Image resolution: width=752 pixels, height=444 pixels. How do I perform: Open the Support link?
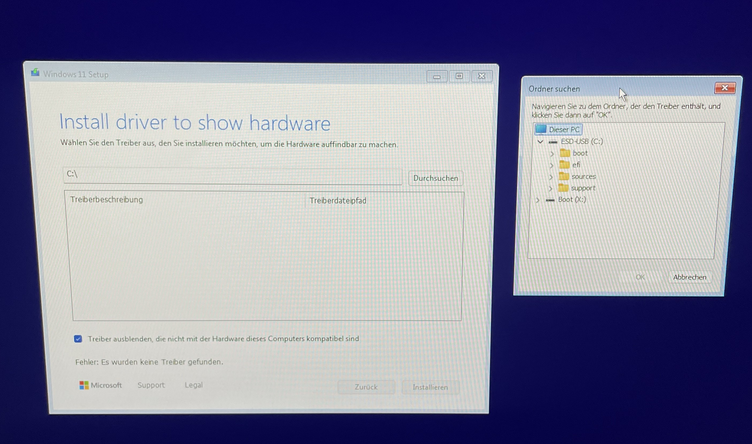point(151,385)
